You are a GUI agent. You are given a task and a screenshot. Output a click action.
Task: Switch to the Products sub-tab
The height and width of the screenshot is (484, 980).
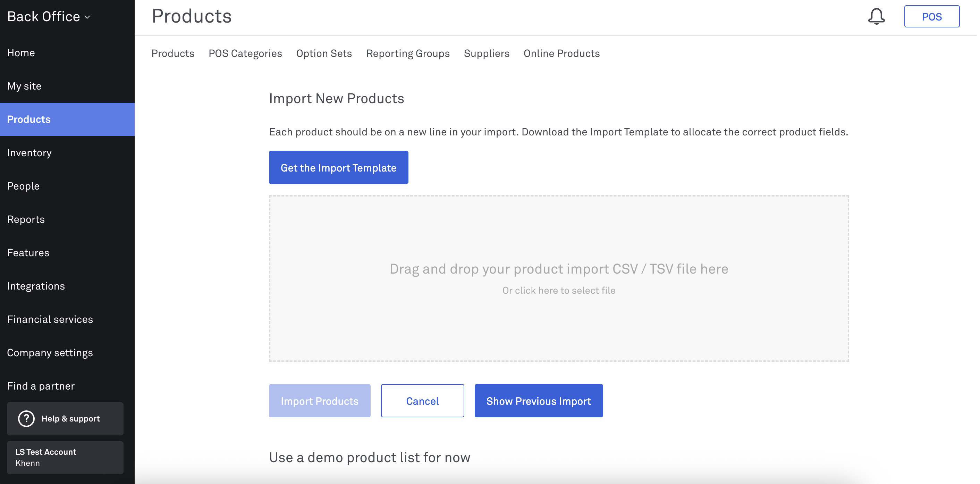[x=173, y=53]
